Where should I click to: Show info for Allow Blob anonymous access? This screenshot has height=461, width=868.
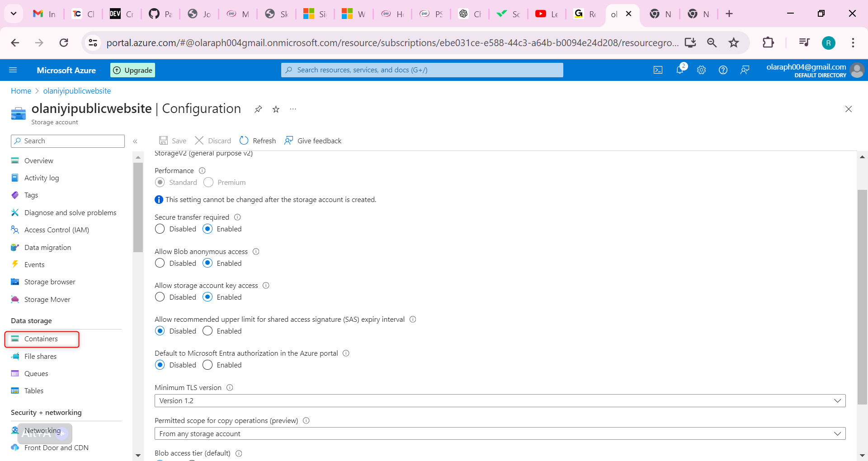(256, 251)
